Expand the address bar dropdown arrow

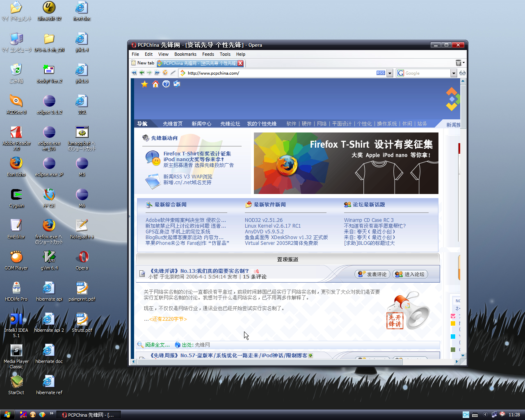click(390, 73)
